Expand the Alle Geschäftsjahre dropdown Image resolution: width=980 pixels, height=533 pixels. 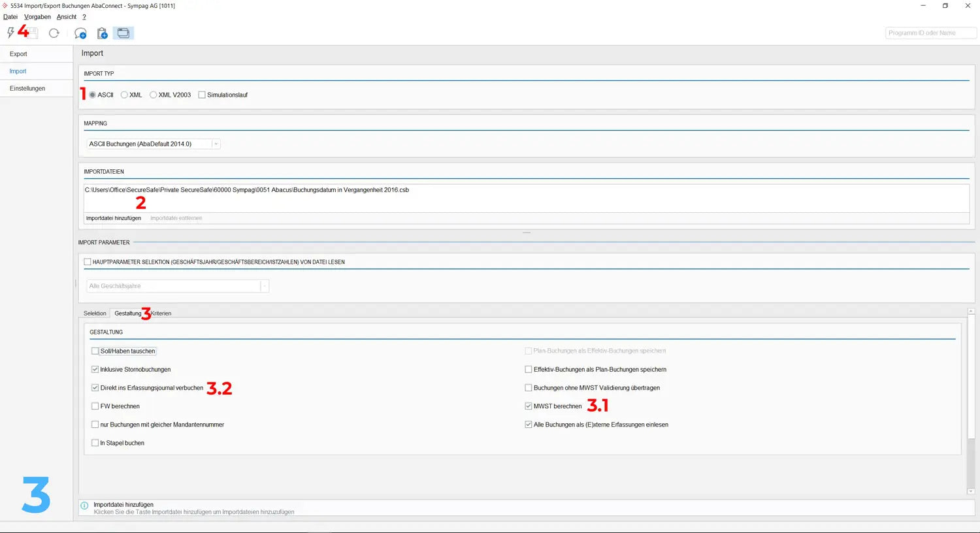[264, 286]
